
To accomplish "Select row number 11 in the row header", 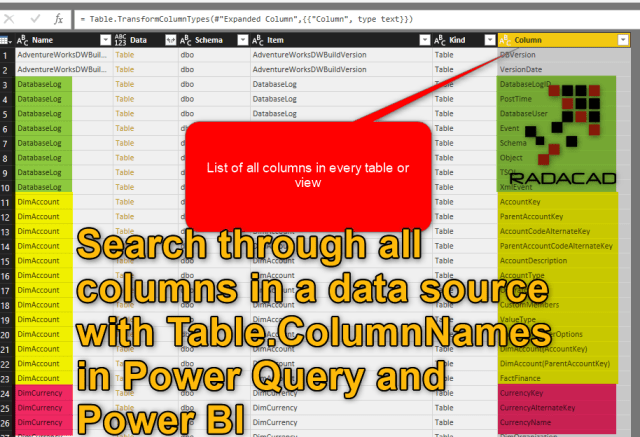I will [5, 203].
